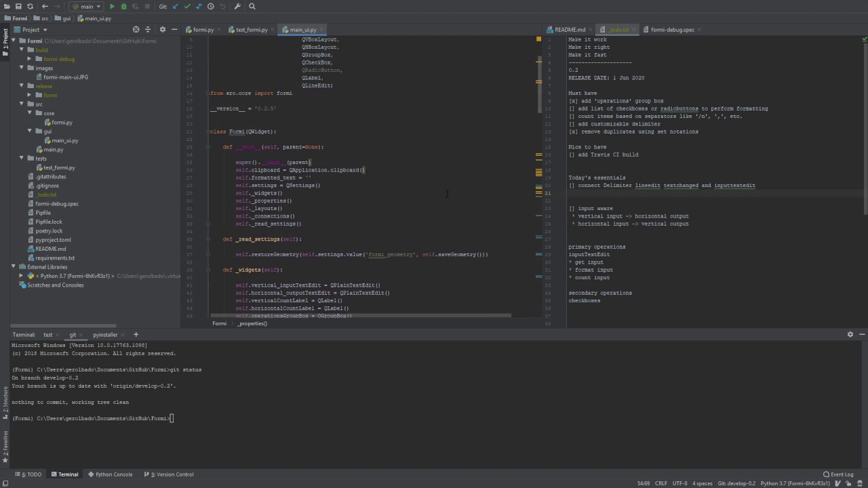Click the Git Update Project blue arrow
868x488 pixels.
tap(175, 6)
